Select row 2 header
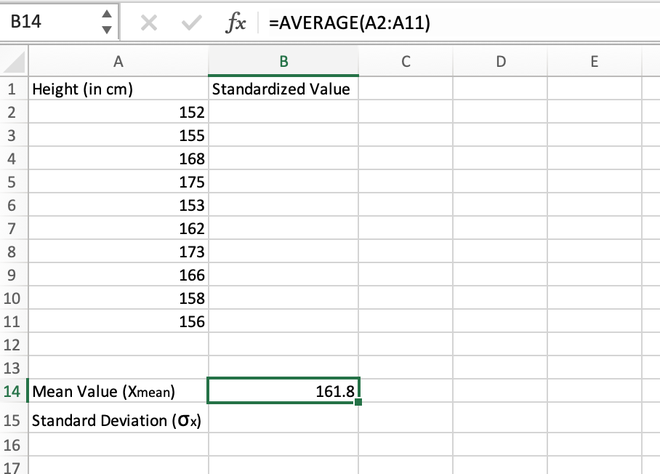Image resolution: width=660 pixels, height=474 pixels. pos(12,112)
